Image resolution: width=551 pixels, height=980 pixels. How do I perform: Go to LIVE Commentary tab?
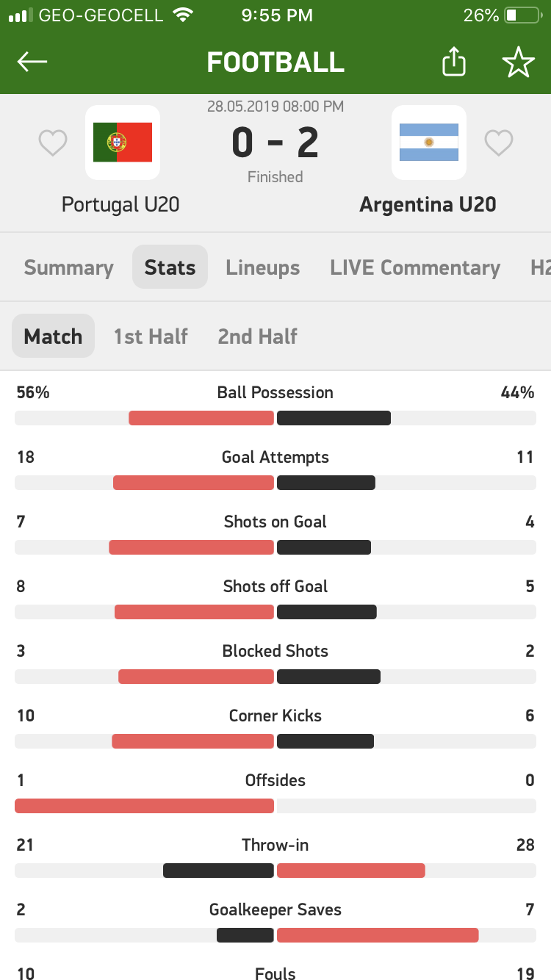(415, 268)
